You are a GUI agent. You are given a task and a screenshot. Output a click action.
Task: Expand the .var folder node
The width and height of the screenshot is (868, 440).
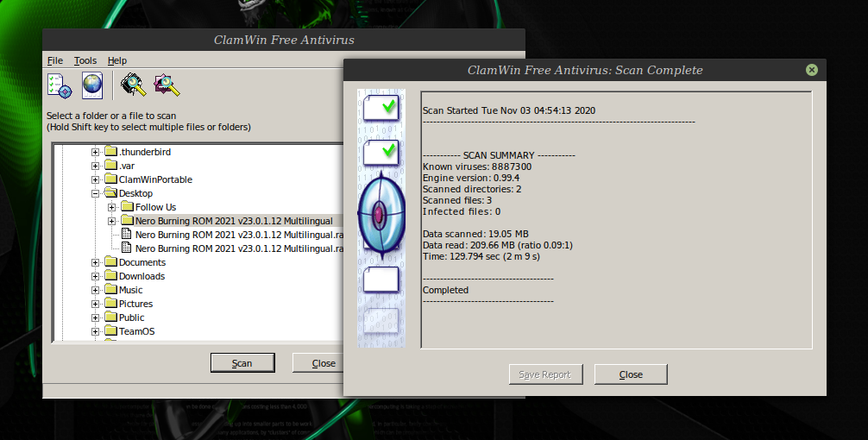pyautogui.click(x=95, y=166)
